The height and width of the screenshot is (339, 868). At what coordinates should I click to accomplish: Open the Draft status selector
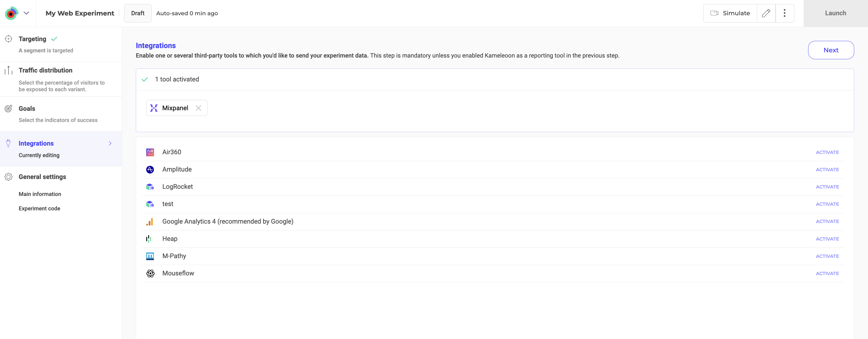[x=138, y=13]
